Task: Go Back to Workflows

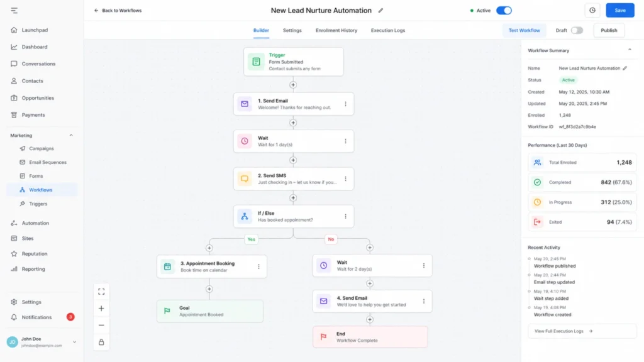Action: [118, 11]
